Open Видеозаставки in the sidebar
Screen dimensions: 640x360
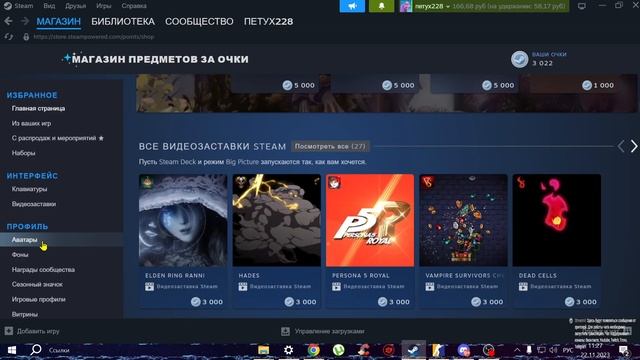point(34,204)
